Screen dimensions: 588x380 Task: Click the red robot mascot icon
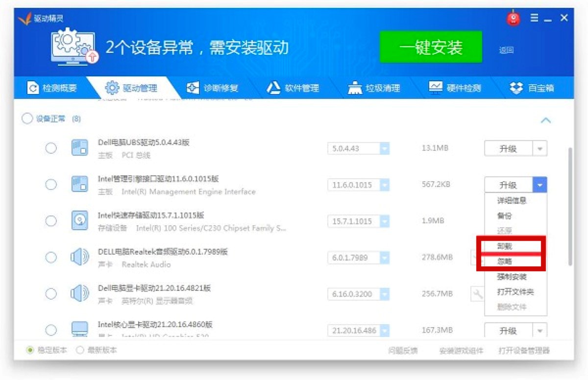pos(514,19)
